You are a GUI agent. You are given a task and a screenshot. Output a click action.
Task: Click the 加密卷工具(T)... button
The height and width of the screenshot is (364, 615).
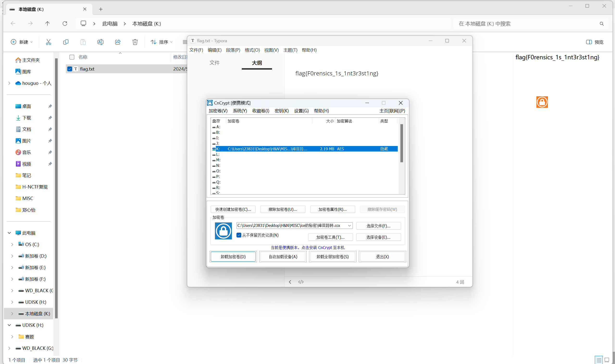click(x=330, y=237)
